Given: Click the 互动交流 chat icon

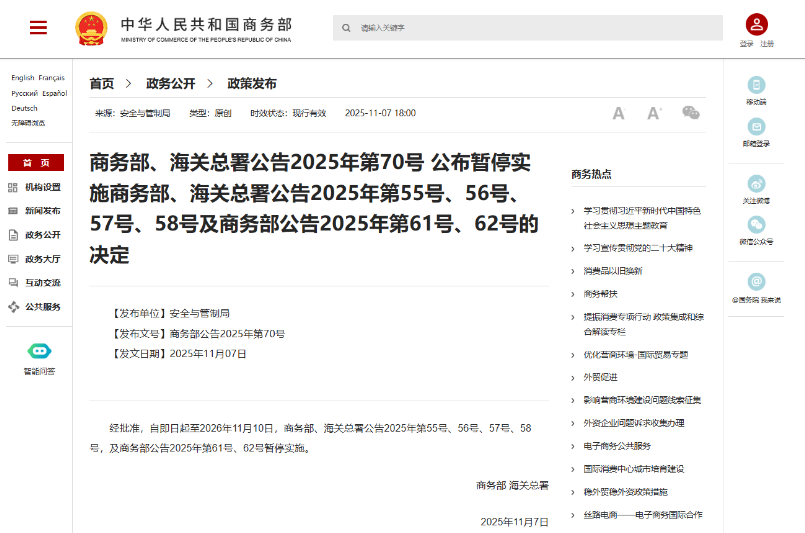Looking at the screenshot, I should [x=13, y=282].
